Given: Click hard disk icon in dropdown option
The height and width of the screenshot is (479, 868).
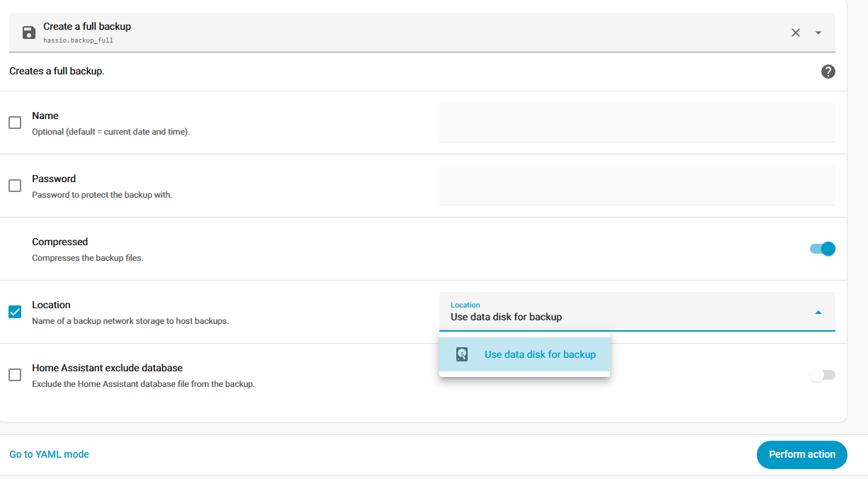Looking at the screenshot, I should click(462, 354).
